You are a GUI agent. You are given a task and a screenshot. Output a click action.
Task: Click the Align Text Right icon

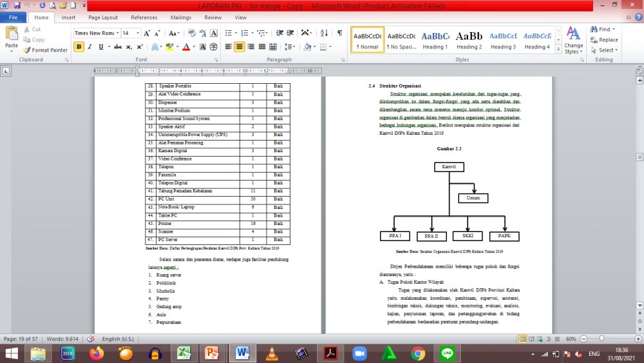tap(251, 47)
